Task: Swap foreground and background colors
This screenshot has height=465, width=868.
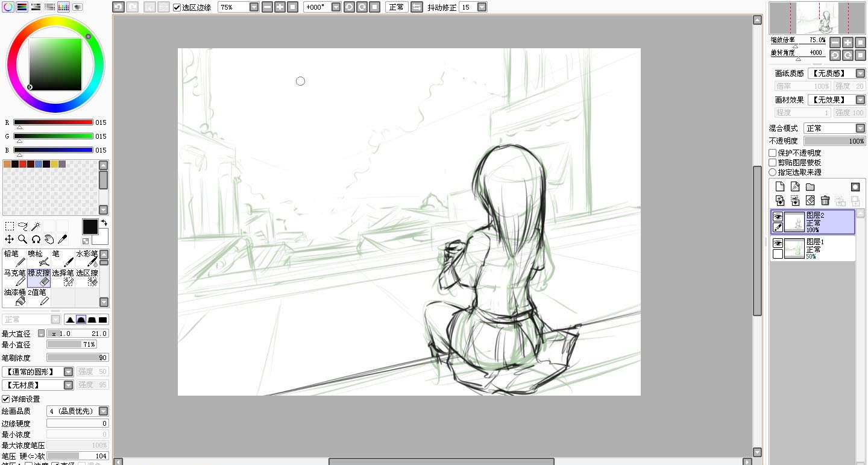Action: tap(104, 223)
